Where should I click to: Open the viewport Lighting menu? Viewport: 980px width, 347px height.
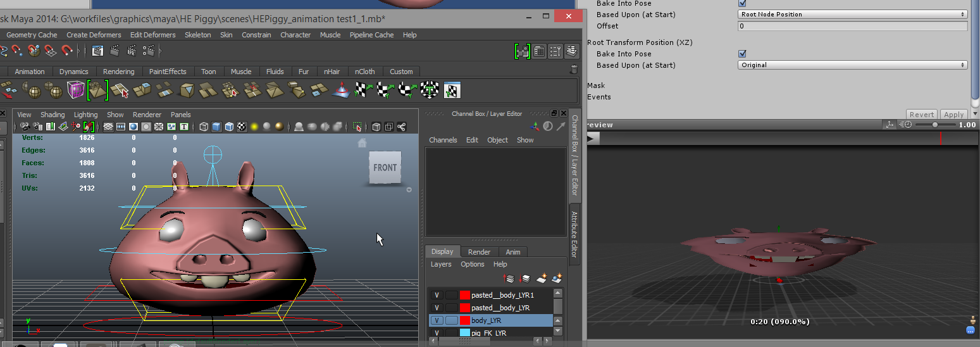pyautogui.click(x=86, y=115)
